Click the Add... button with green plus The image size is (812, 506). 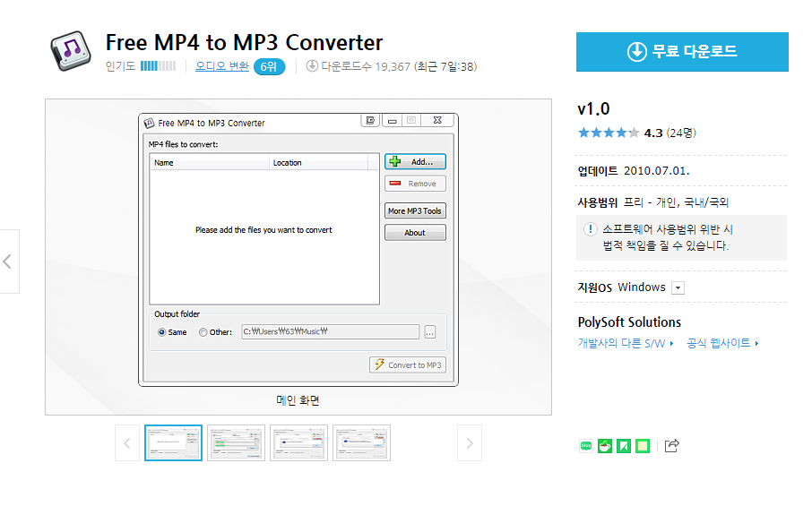click(415, 162)
